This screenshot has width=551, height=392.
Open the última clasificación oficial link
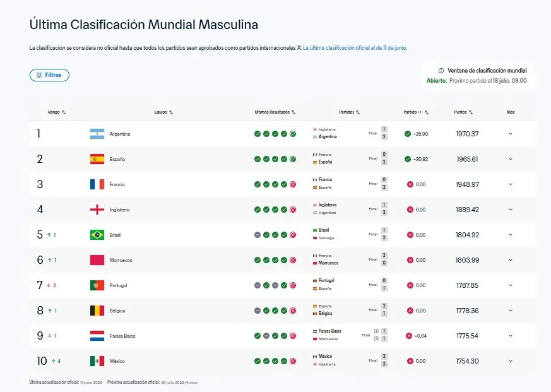click(355, 48)
